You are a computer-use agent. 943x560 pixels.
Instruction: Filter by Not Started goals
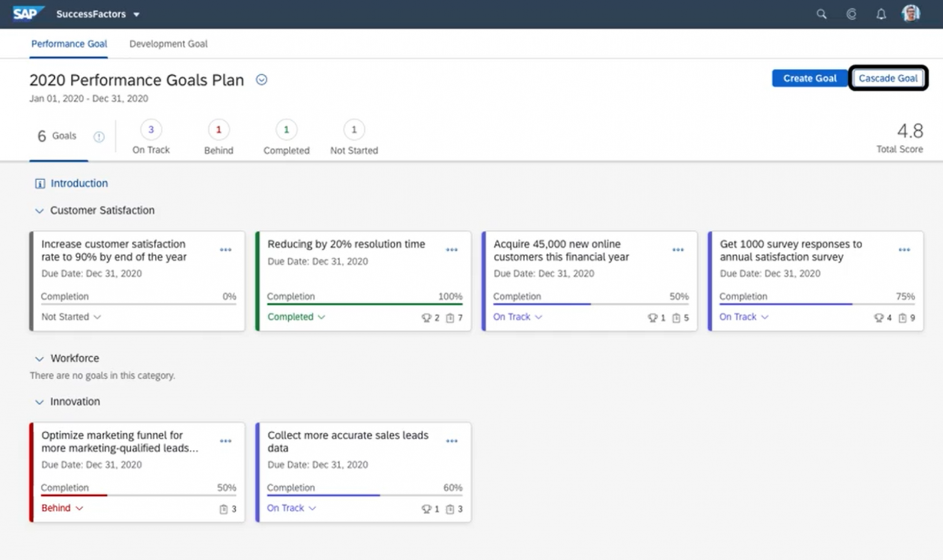[354, 138]
